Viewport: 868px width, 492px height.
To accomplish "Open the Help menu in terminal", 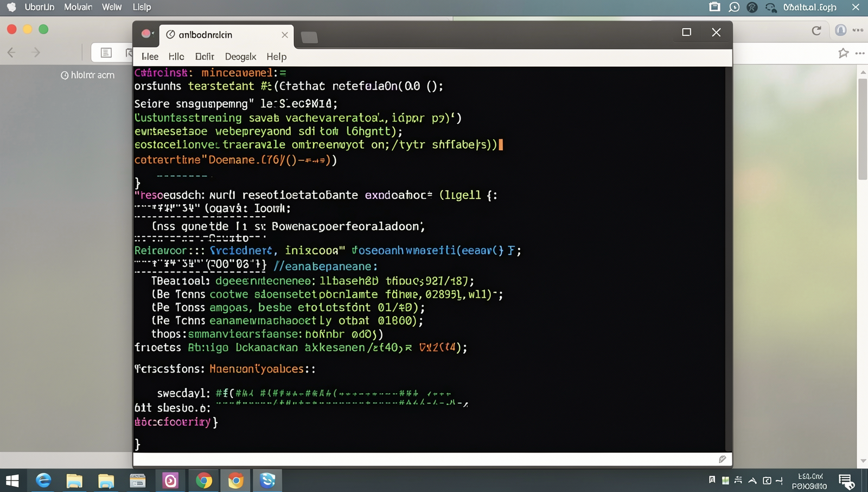I will (276, 56).
